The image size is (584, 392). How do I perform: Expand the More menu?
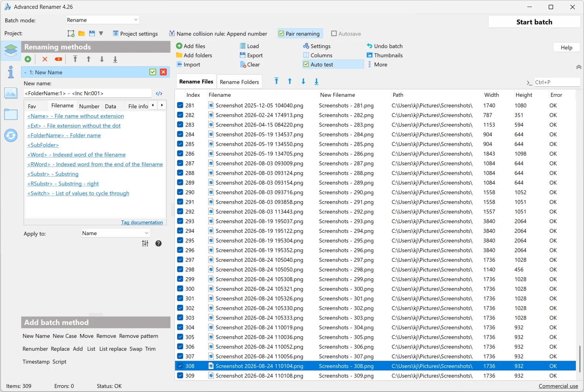pos(378,64)
